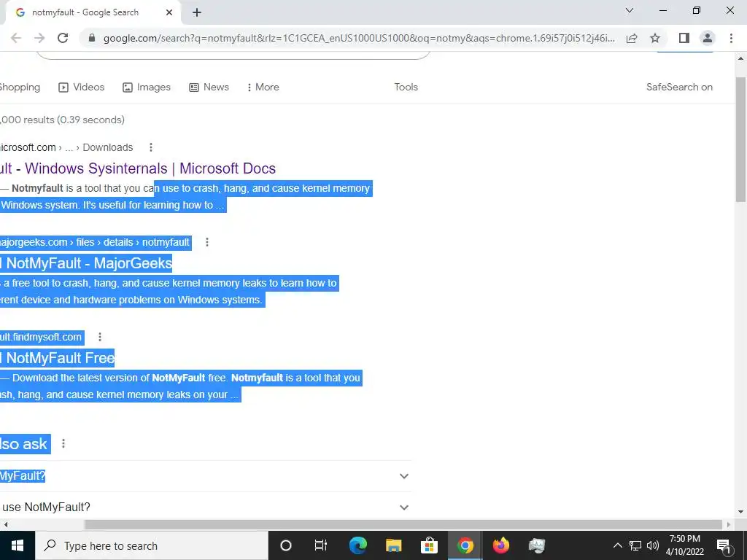This screenshot has width=747, height=560.
Task: Click the Windows taskbar search box
Action: point(152,545)
